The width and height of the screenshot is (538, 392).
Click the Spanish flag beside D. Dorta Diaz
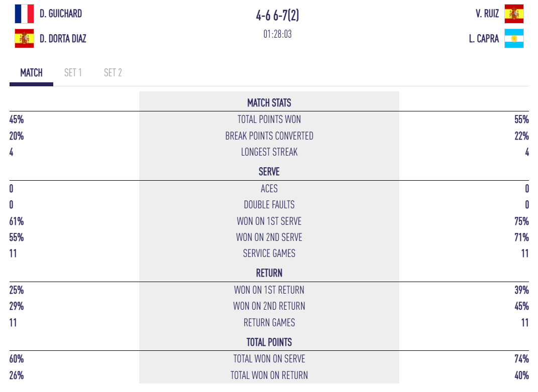pos(24,38)
